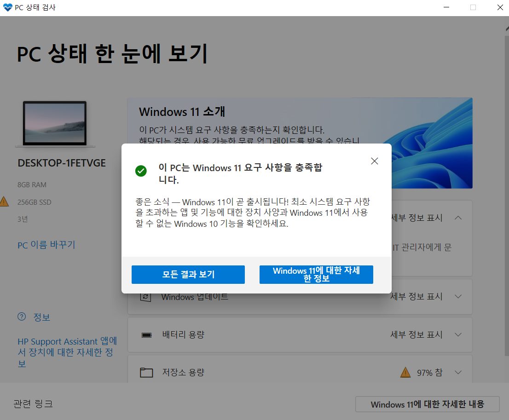This screenshot has height=420, width=509.
Task: Click the 97% 참 warning triangle icon
Action: [405, 372]
